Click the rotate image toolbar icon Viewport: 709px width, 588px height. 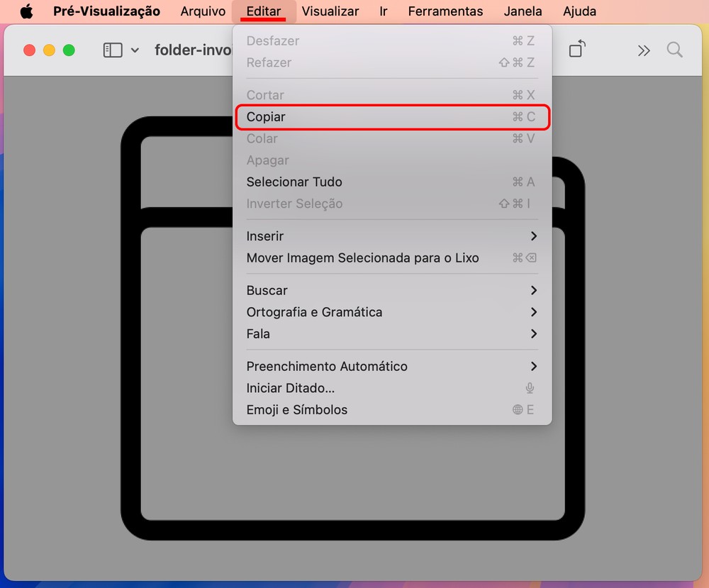click(x=577, y=50)
